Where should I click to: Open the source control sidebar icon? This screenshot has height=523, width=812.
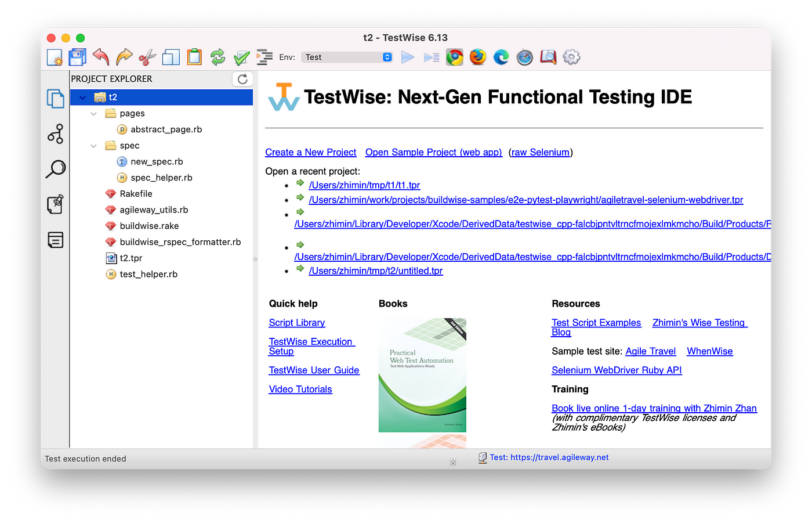click(x=56, y=134)
